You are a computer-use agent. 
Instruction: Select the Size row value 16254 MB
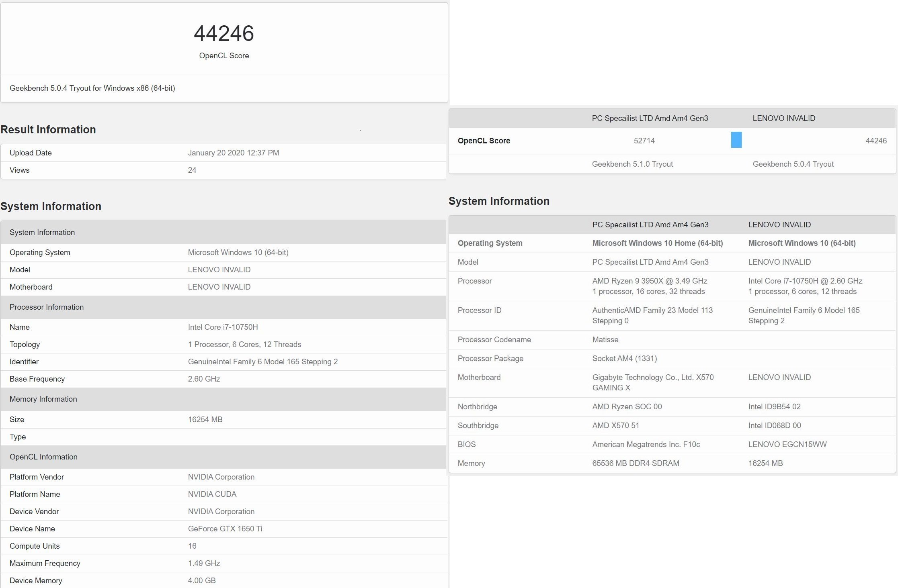(205, 420)
